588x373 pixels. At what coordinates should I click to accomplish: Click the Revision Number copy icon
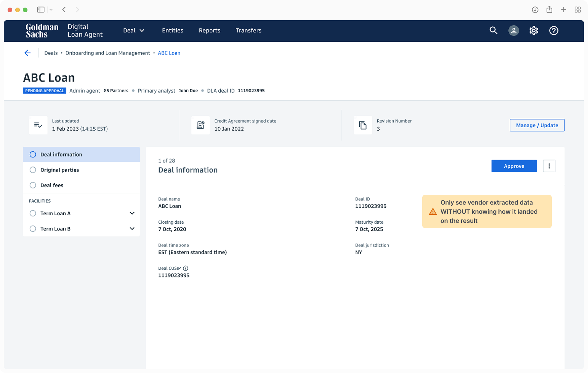(363, 125)
